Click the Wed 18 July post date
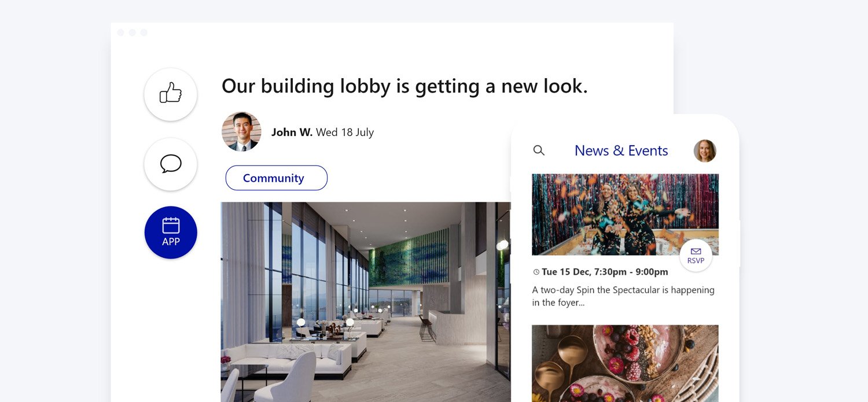The width and height of the screenshot is (868, 402). pos(345,132)
